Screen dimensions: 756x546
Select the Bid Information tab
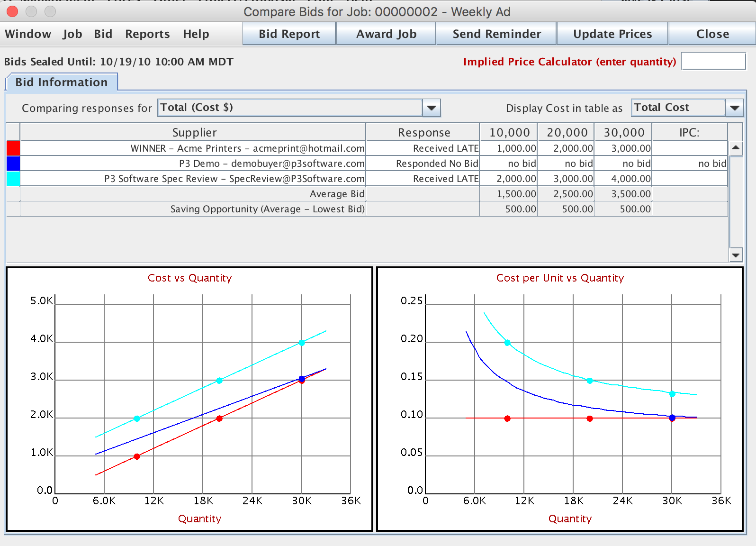pyautogui.click(x=62, y=82)
